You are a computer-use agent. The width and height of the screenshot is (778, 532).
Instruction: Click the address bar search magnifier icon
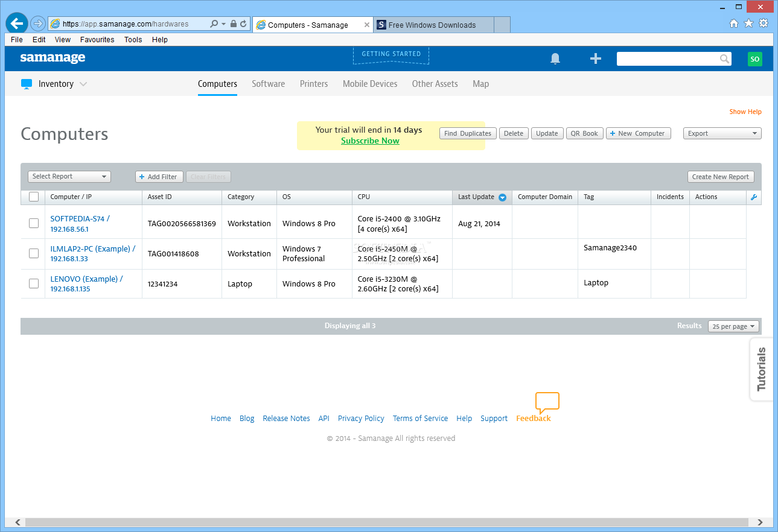(214, 24)
